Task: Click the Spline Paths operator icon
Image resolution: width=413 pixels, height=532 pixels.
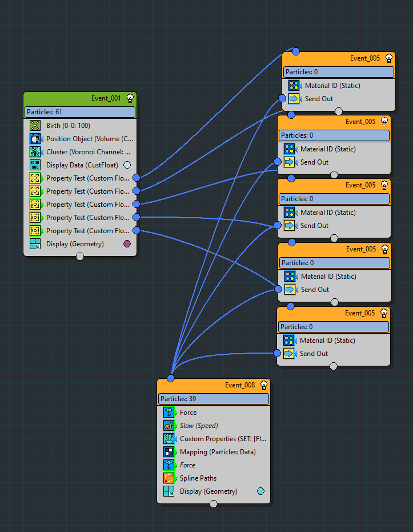Action: (169, 478)
